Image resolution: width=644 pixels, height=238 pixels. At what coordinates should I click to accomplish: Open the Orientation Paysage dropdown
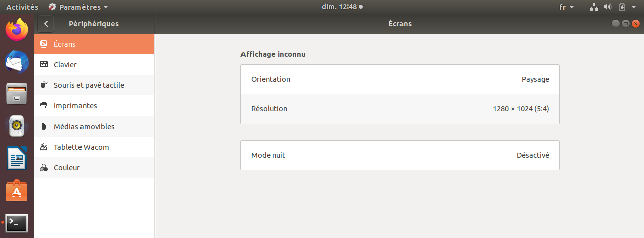click(400, 79)
